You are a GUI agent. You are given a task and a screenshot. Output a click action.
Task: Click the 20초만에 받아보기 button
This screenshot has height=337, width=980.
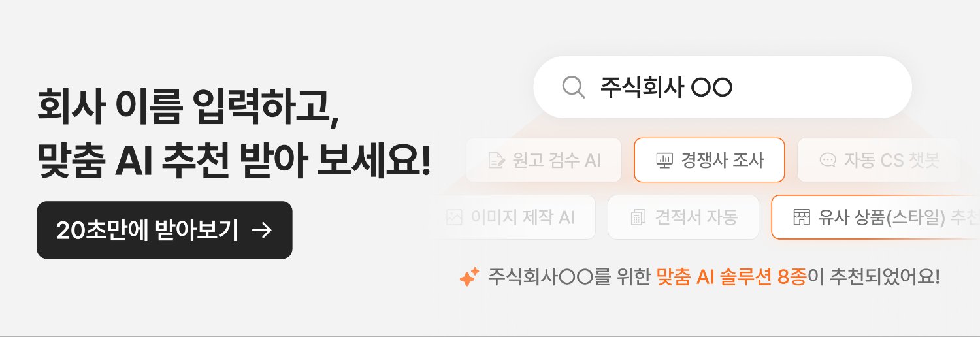(x=165, y=230)
